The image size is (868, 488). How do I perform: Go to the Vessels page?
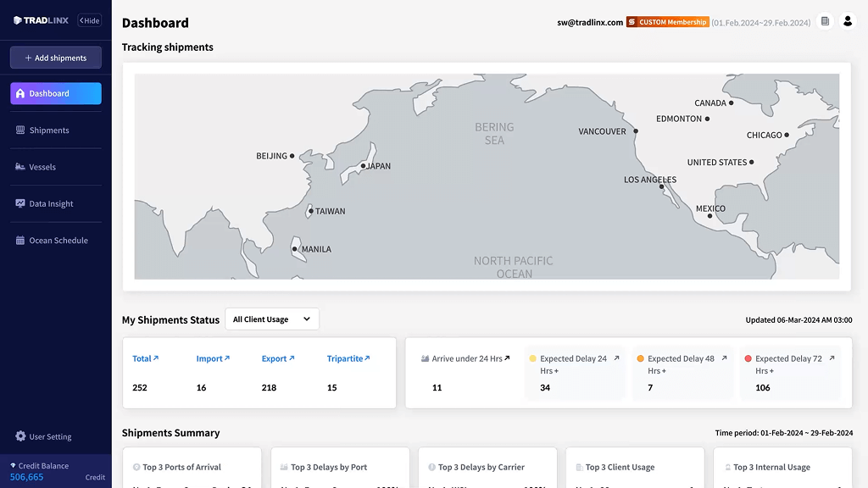(x=42, y=167)
